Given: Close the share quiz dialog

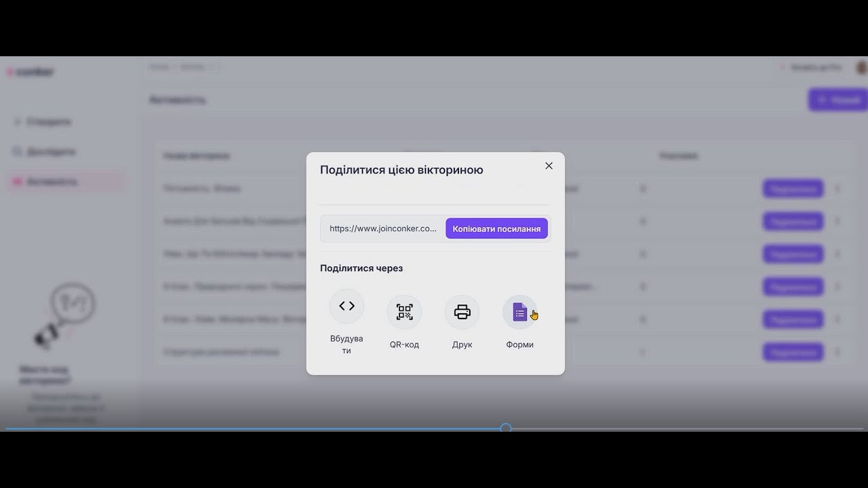Looking at the screenshot, I should point(549,166).
